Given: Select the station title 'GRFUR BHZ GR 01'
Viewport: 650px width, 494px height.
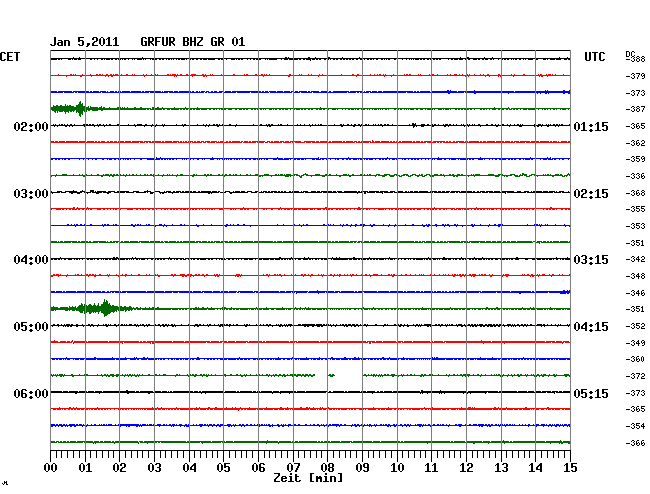Looking at the screenshot, I should (x=192, y=42).
